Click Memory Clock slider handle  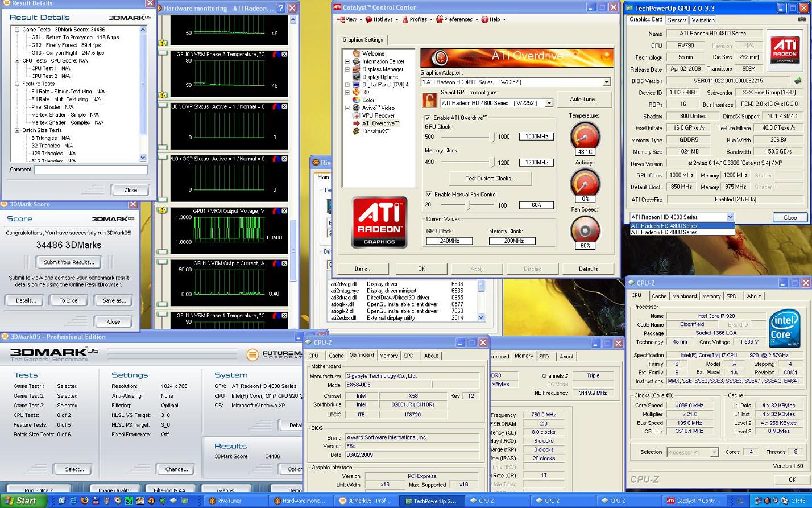pyautogui.click(x=492, y=162)
